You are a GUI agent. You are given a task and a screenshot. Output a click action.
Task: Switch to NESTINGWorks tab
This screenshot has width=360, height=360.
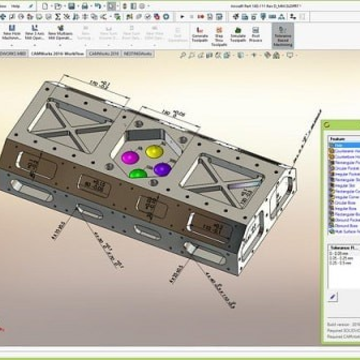[x=138, y=53]
